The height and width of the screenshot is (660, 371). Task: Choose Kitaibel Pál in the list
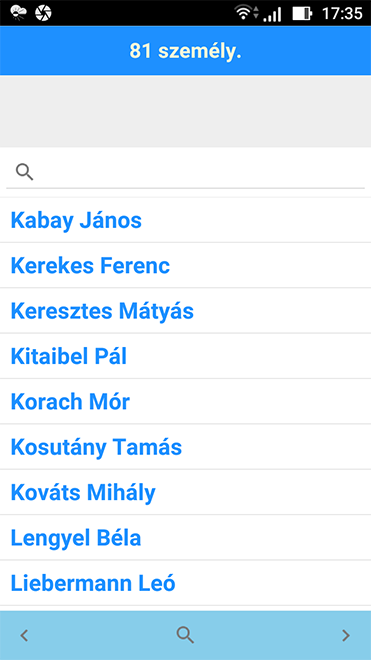pos(185,357)
